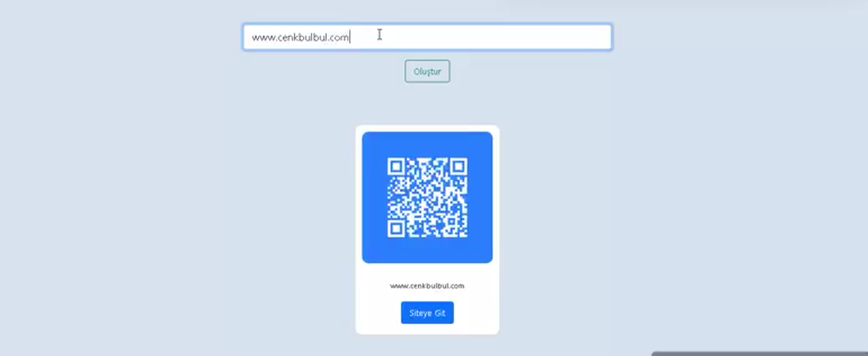
Task: Click the QR code's bottom-left finder square
Action: 396,229
